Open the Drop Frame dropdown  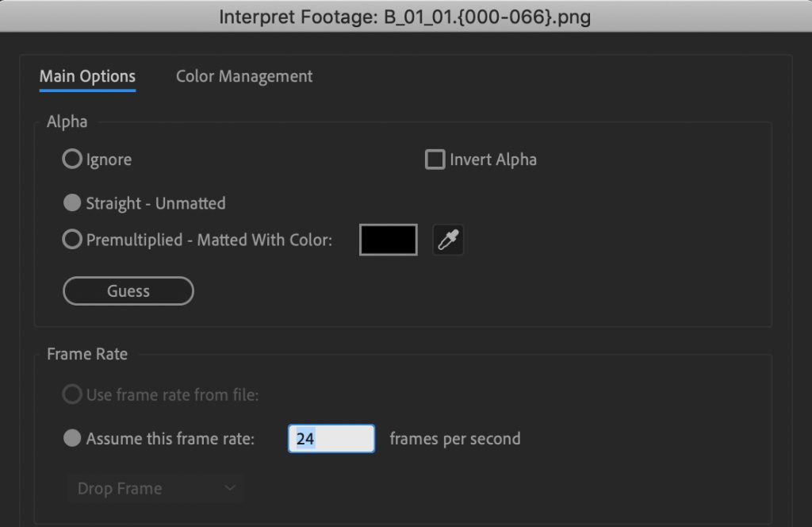coord(155,488)
